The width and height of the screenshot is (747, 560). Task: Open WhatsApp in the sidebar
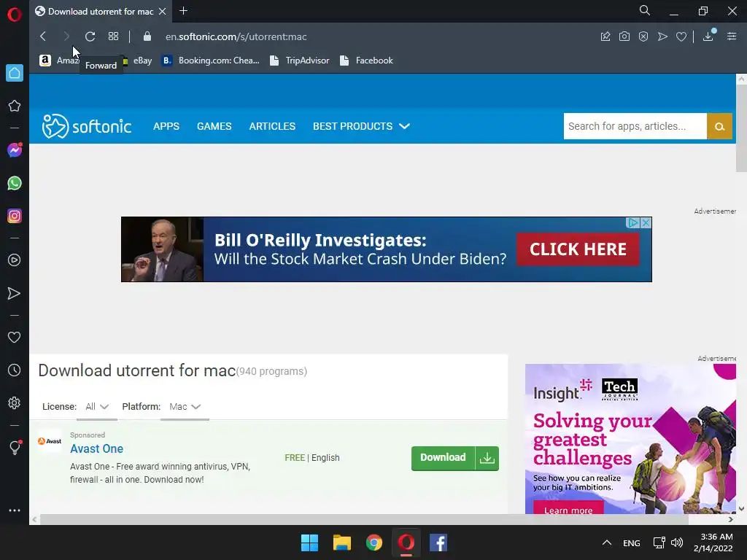[15, 183]
